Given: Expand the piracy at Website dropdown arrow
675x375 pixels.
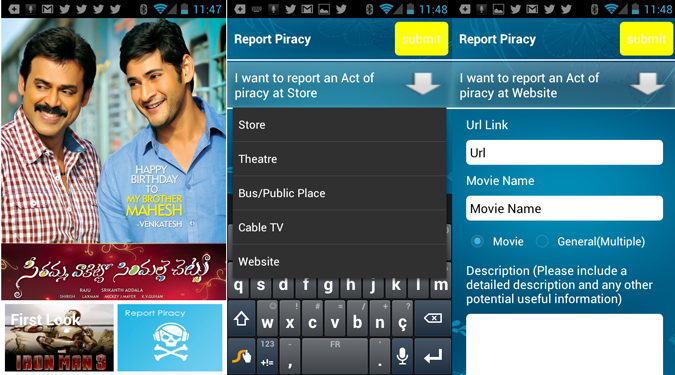Looking at the screenshot, I should (x=647, y=84).
